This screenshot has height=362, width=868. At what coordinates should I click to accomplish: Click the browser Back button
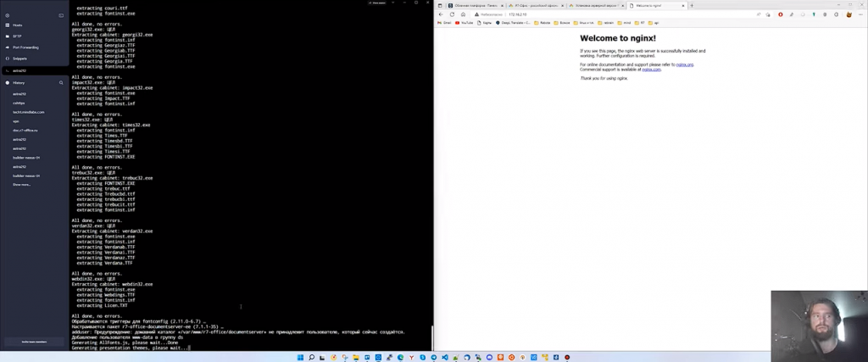(x=441, y=14)
